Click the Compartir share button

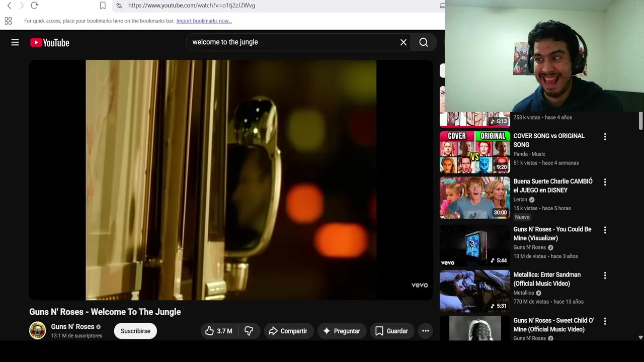(x=288, y=331)
